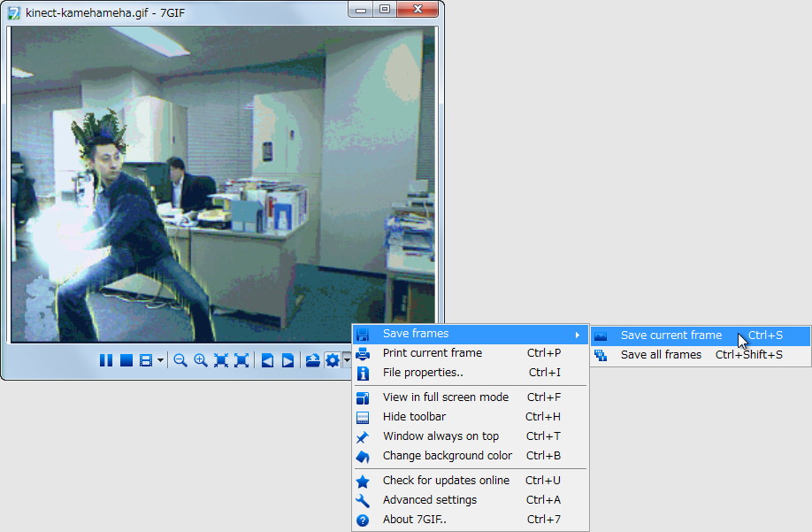Toggle Window always on top
The width and height of the screenshot is (812, 532).
pos(471,436)
